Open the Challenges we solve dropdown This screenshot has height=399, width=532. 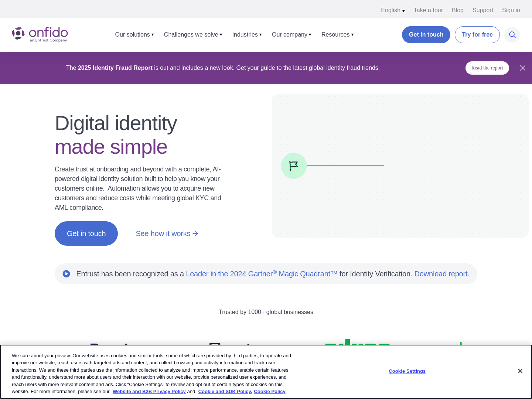[x=192, y=34]
